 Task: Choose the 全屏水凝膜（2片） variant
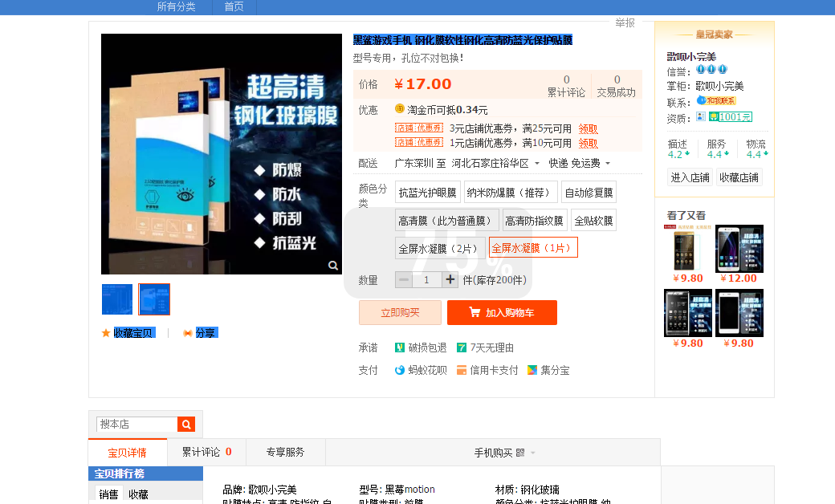click(439, 248)
